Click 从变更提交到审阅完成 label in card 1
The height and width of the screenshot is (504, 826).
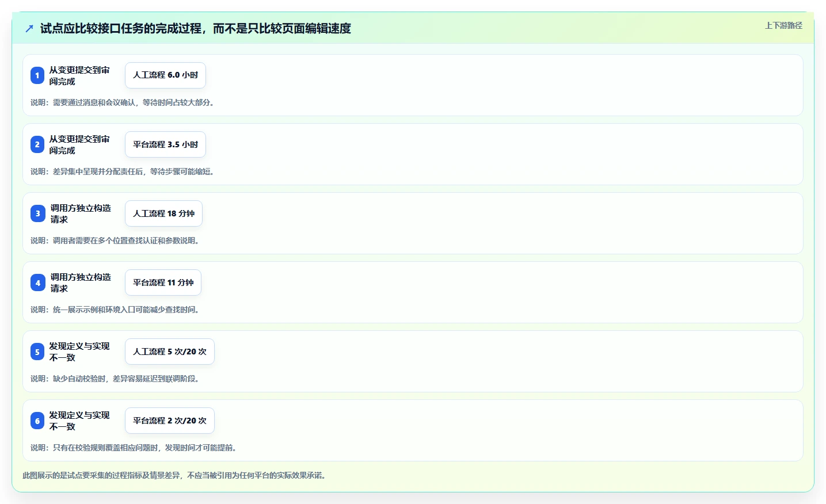(x=79, y=75)
